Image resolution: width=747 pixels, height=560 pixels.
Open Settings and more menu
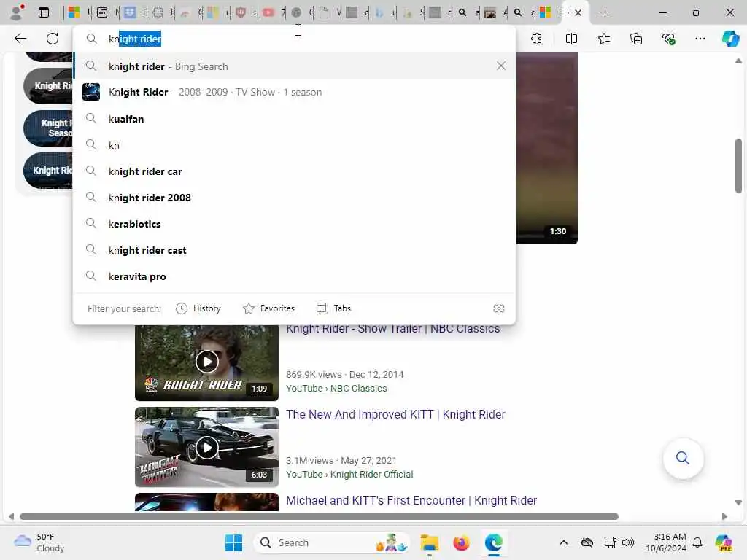700,39
